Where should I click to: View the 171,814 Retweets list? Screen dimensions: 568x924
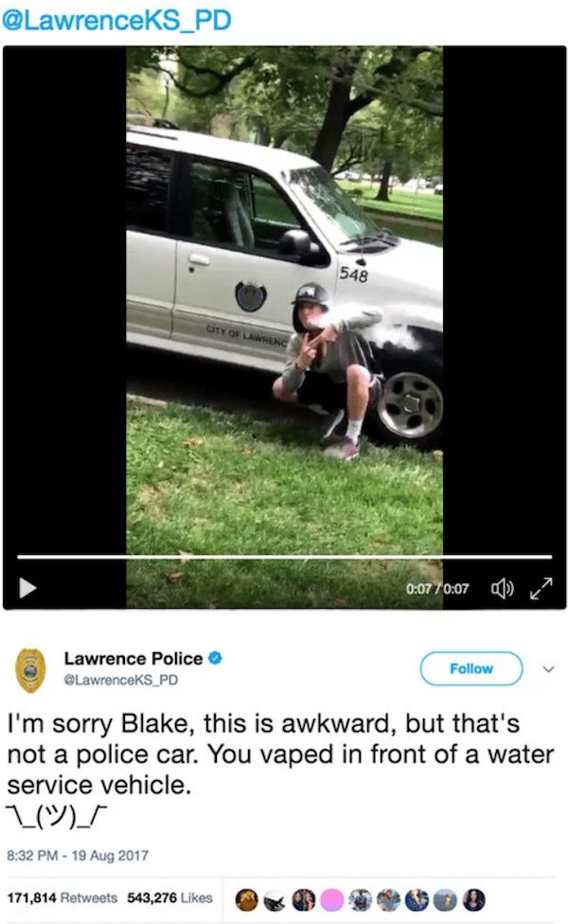pos(62,897)
